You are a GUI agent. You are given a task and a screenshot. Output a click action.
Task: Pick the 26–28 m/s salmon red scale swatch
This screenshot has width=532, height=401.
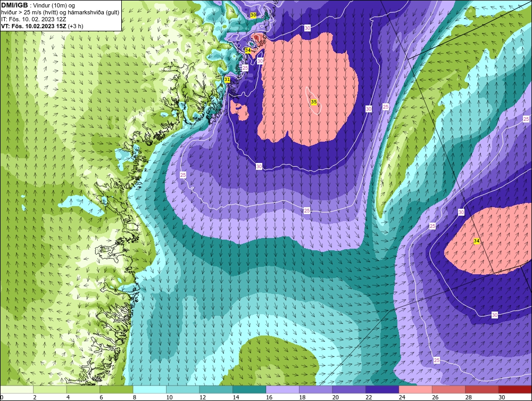449,389
